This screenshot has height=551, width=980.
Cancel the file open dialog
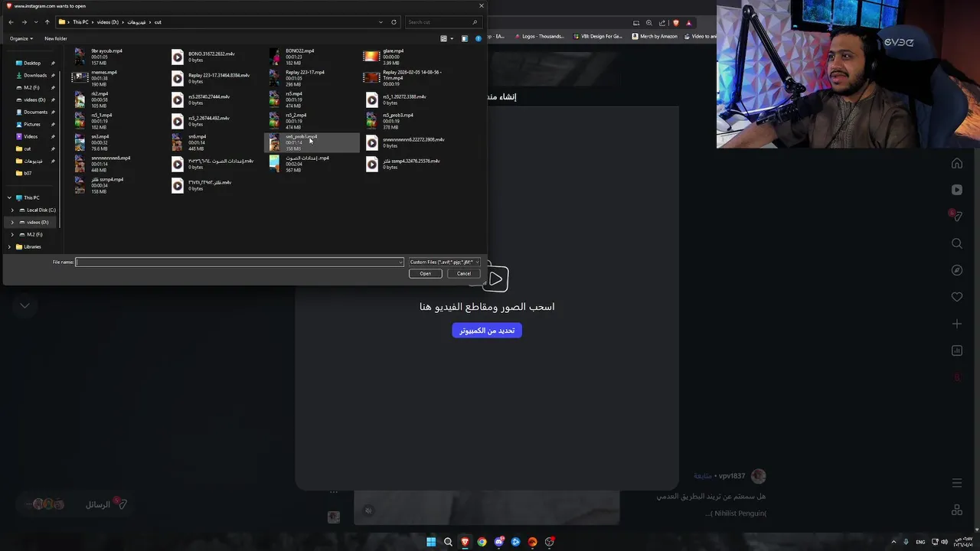point(464,274)
